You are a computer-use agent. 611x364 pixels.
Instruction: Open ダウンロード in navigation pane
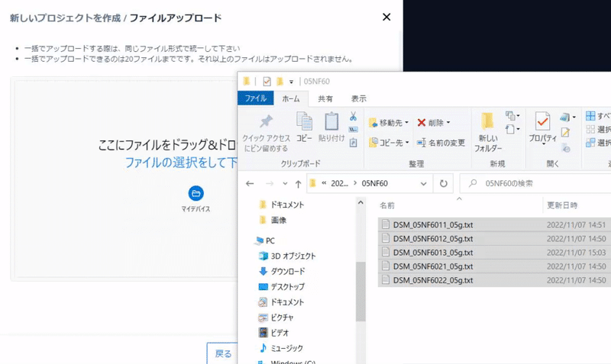[282, 272]
